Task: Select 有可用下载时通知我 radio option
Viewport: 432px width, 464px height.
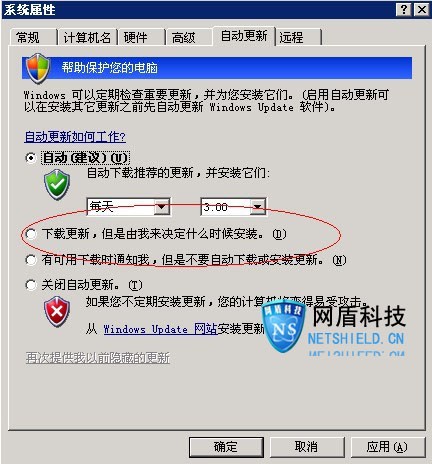Action: [x=30, y=260]
